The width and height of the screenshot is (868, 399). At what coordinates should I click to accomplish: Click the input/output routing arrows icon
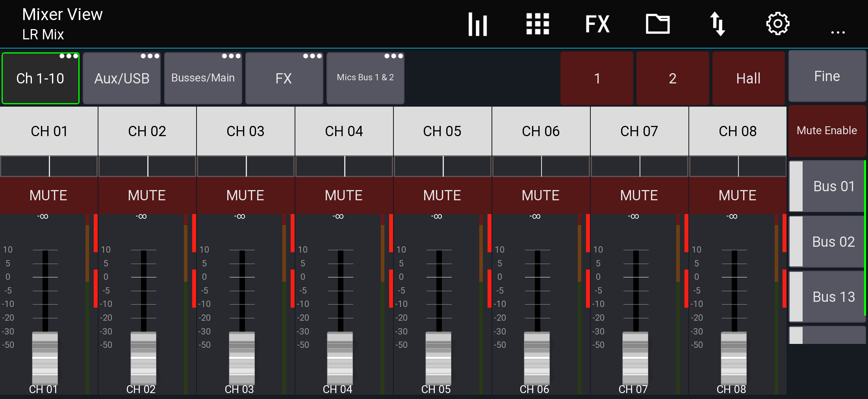pyautogui.click(x=718, y=24)
